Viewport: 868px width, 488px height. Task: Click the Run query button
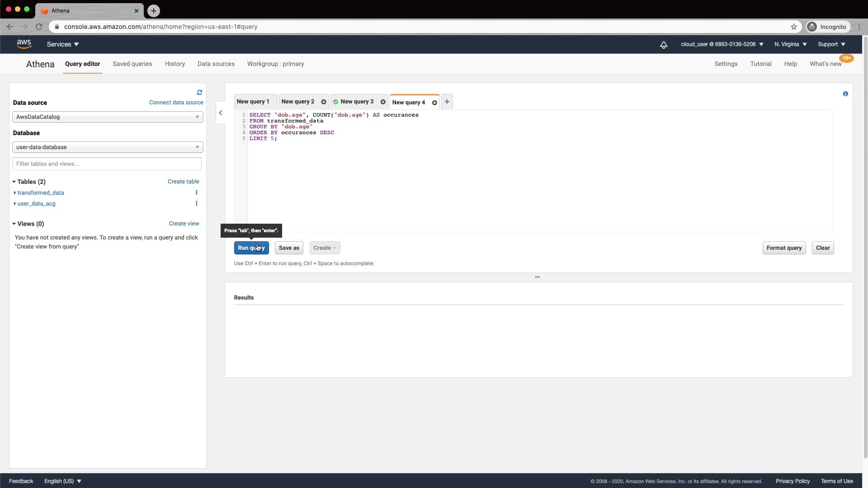pyautogui.click(x=251, y=248)
